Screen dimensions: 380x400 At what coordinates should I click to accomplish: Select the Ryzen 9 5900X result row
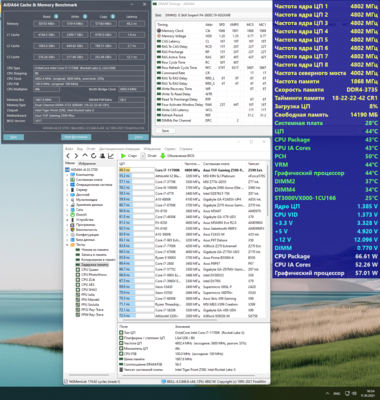coord(192,257)
